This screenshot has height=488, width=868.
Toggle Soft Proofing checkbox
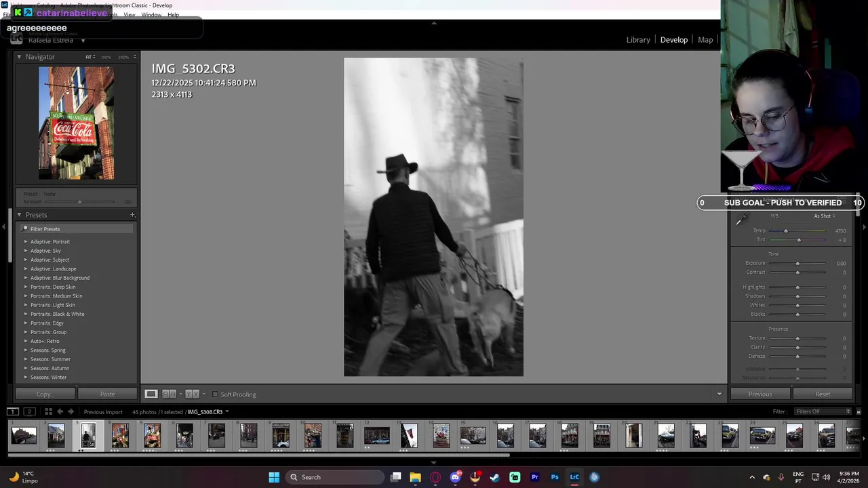(x=215, y=394)
